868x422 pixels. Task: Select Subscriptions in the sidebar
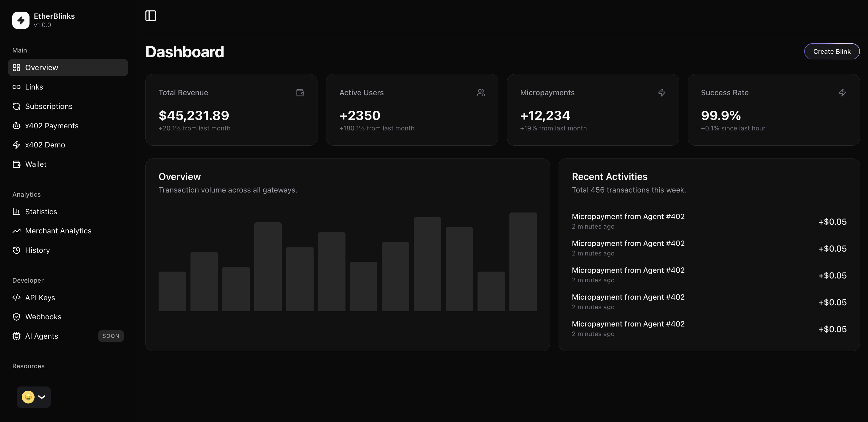49,106
